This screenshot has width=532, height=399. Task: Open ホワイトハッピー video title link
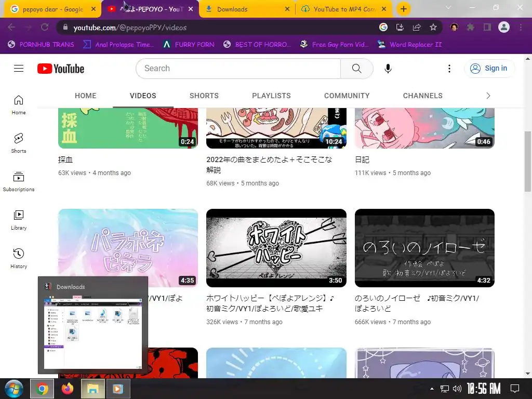point(270,303)
